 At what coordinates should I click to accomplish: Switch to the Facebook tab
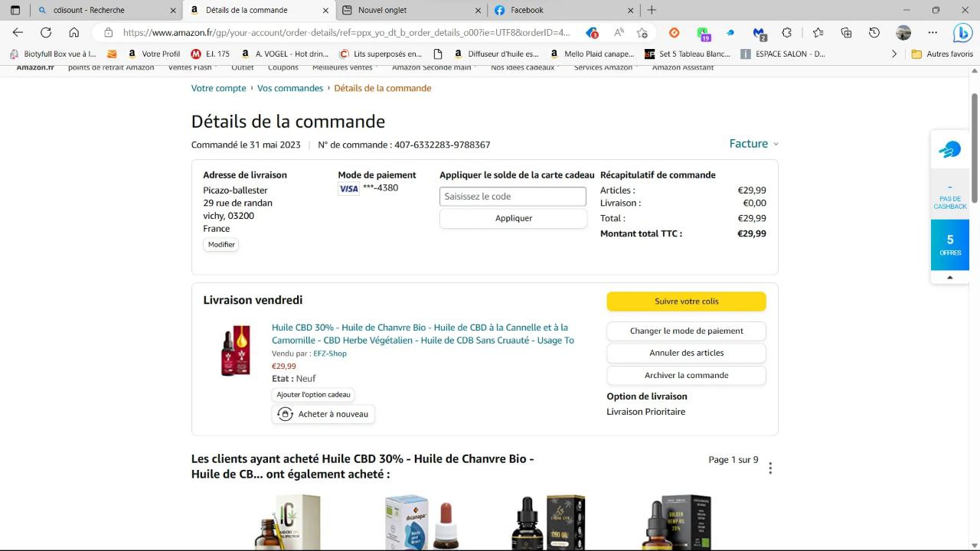point(565,10)
